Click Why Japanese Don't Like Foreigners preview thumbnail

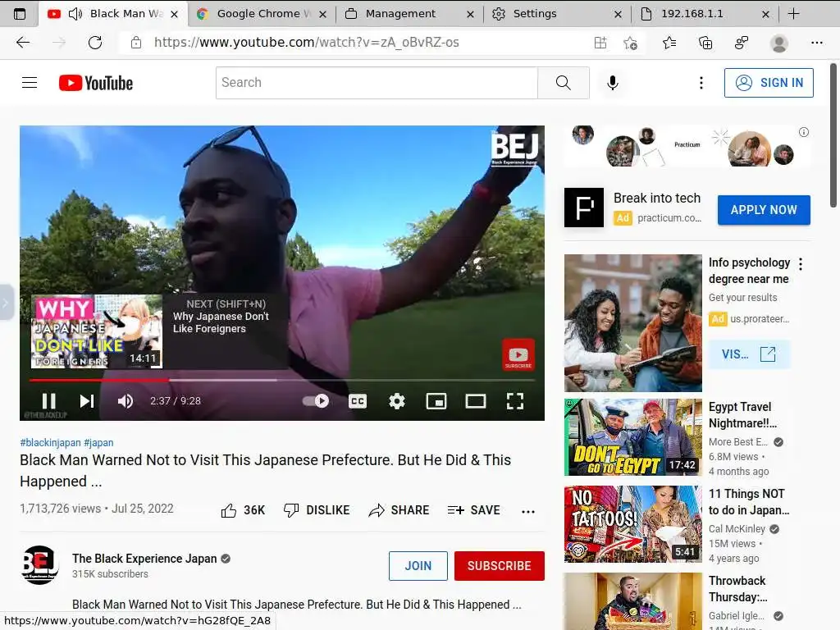(97, 331)
